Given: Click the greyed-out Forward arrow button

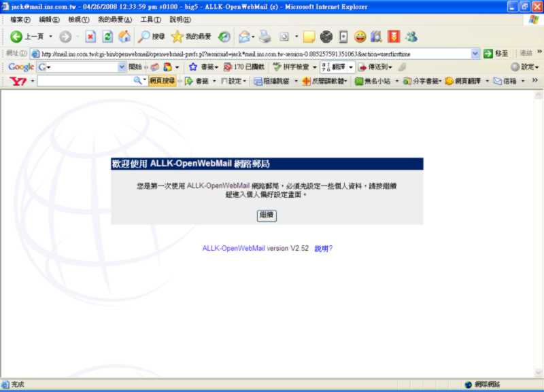Looking at the screenshot, I should tap(65, 37).
